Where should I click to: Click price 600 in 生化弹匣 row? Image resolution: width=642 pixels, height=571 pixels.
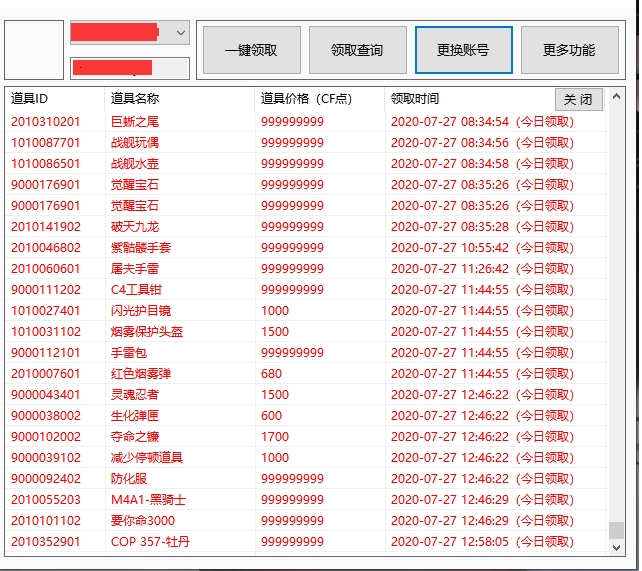coord(271,416)
